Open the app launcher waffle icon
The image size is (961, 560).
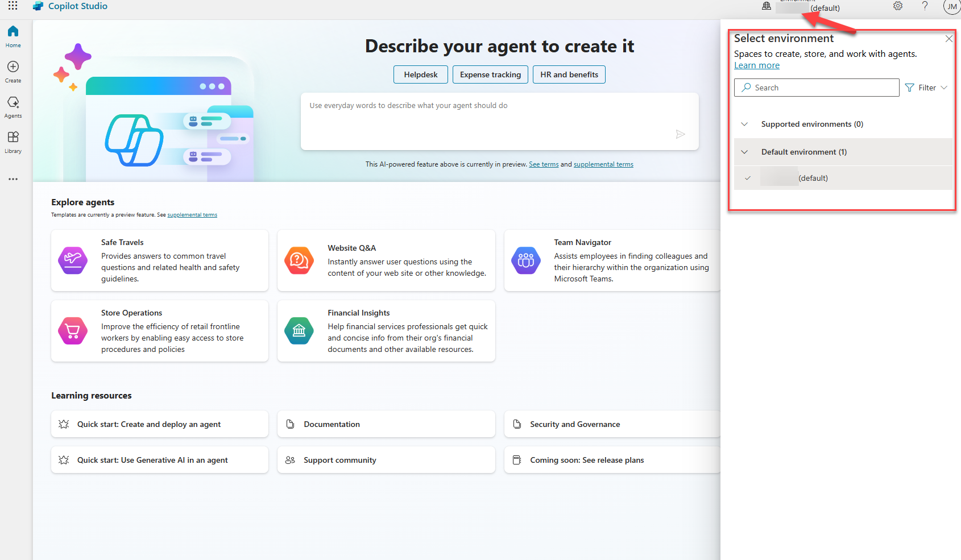pyautogui.click(x=13, y=6)
